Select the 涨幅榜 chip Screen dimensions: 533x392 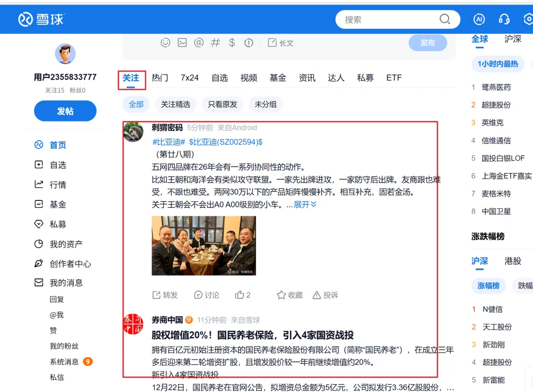pos(489,285)
